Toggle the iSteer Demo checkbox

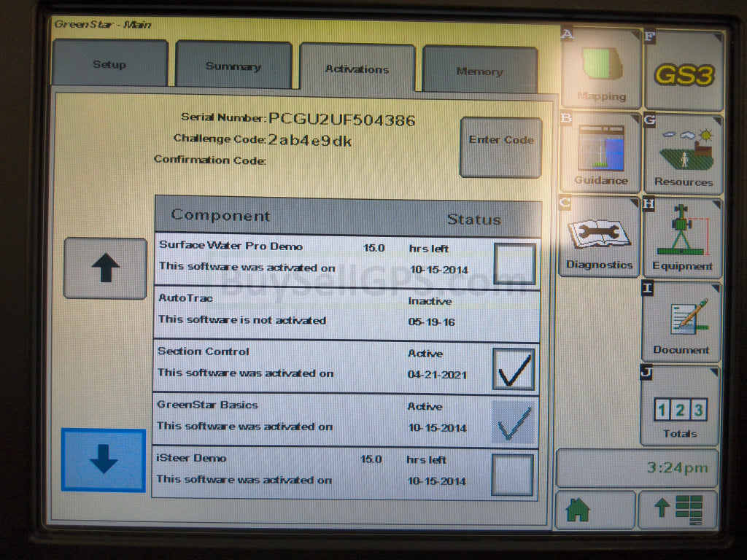512,475
